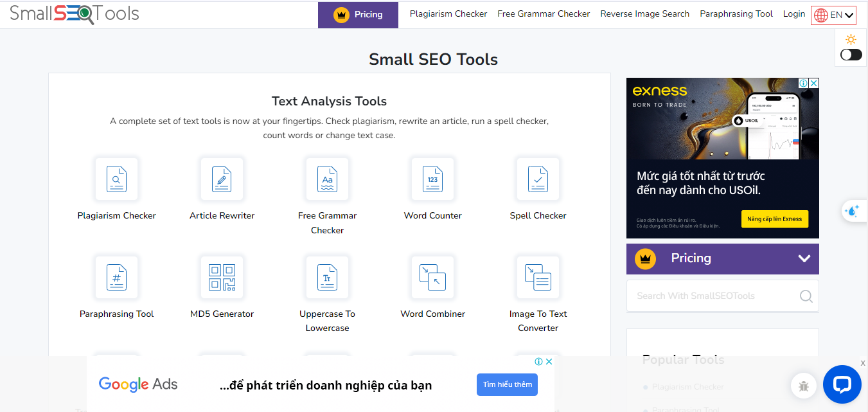The height and width of the screenshot is (412, 868).
Task: Click the Image To Text Converter icon
Action: point(538,278)
